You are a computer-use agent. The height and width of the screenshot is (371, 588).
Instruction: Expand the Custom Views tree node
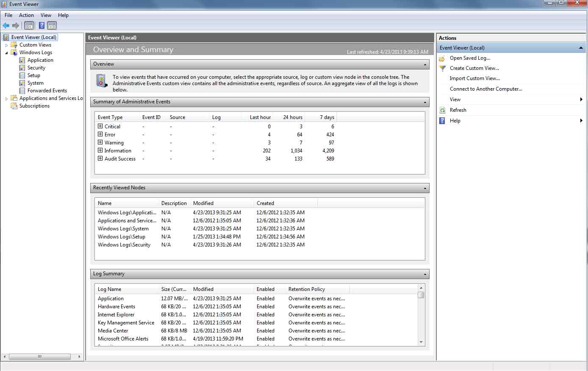tap(6, 45)
